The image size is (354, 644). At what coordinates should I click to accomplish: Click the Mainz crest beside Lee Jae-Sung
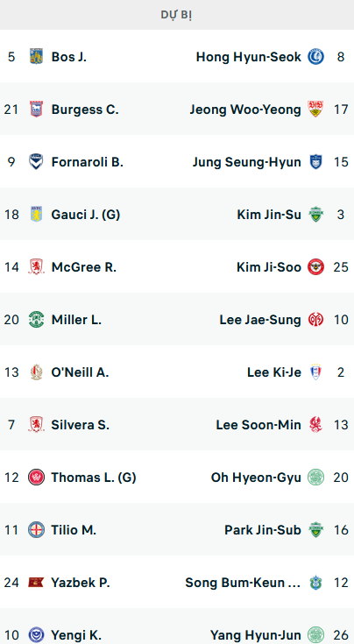pyautogui.click(x=315, y=319)
